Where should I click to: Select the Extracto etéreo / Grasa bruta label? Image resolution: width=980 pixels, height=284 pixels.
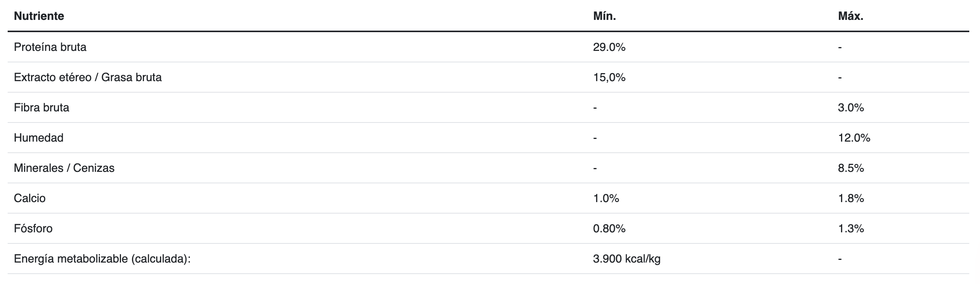tap(88, 77)
